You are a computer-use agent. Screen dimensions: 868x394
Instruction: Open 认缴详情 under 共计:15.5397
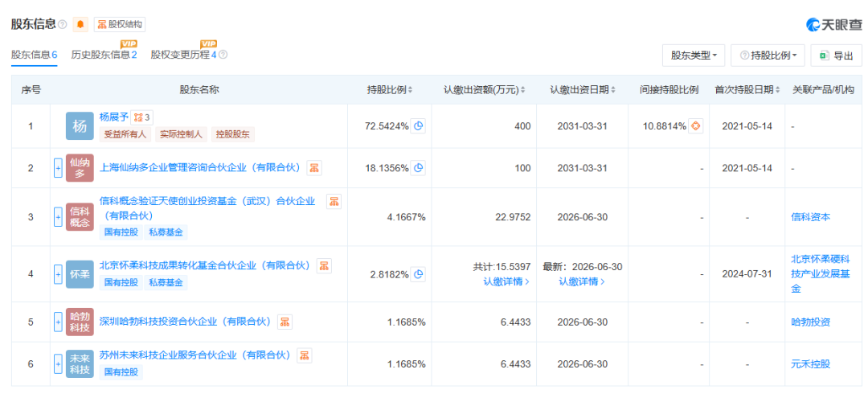(x=506, y=281)
